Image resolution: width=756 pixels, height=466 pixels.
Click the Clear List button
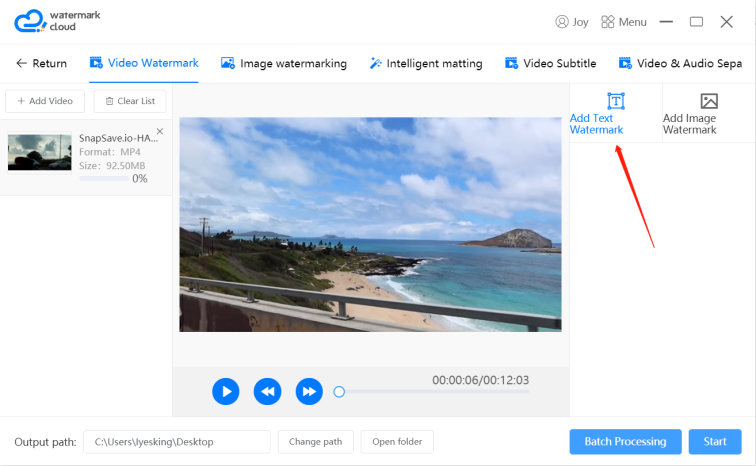pos(130,101)
